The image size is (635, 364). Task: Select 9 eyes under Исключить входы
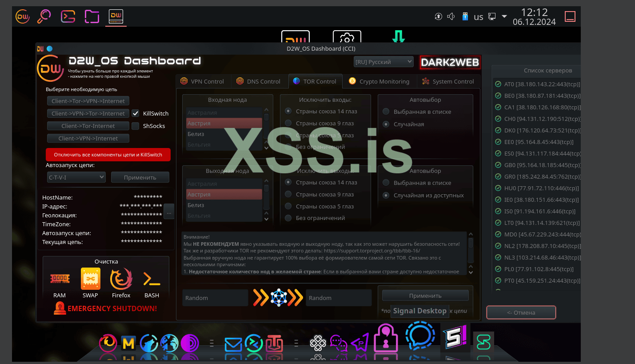point(288,123)
